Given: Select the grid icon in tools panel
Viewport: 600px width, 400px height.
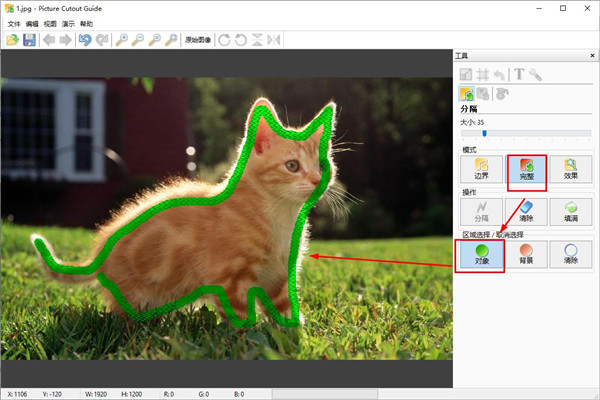Looking at the screenshot, I should (x=482, y=74).
